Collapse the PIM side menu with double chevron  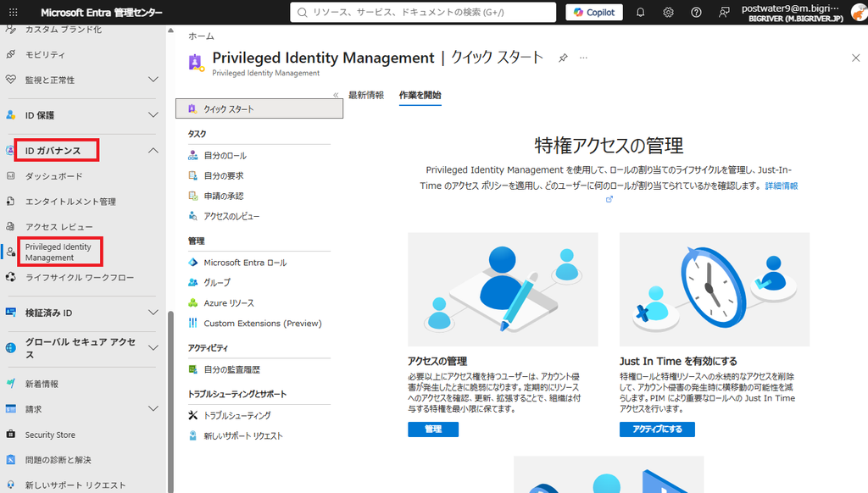pyautogui.click(x=336, y=95)
